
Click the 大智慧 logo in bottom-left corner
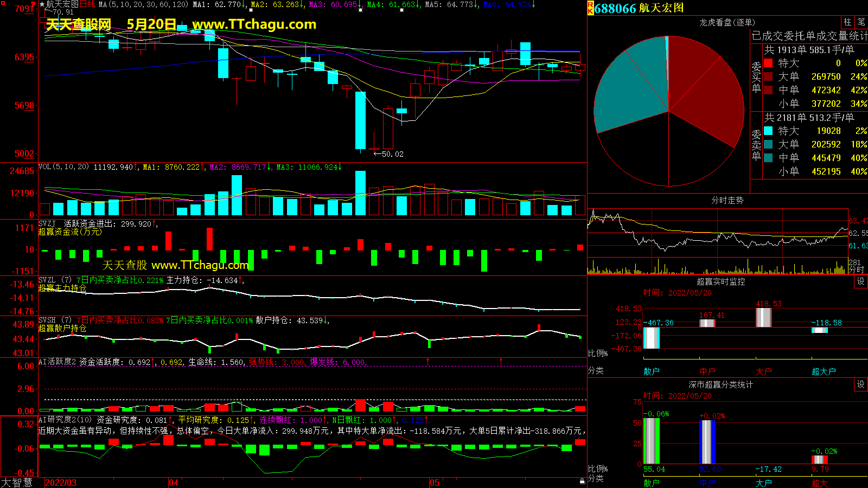point(17,483)
